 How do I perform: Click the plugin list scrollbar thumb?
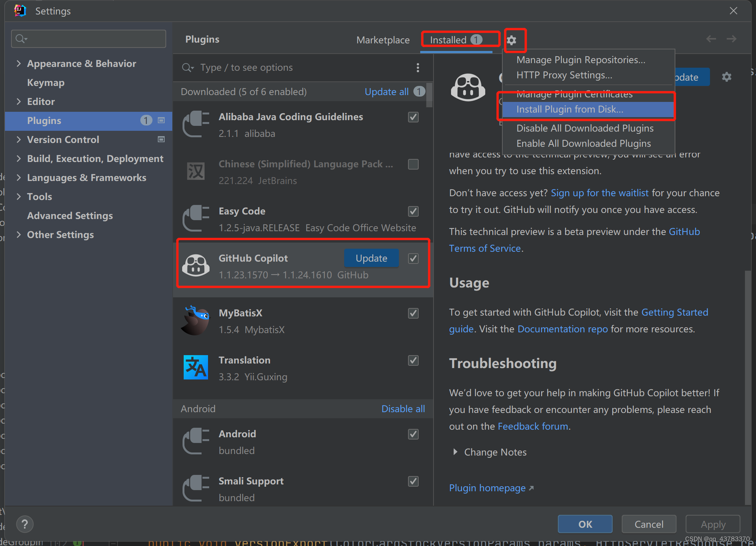tap(429, 95)
